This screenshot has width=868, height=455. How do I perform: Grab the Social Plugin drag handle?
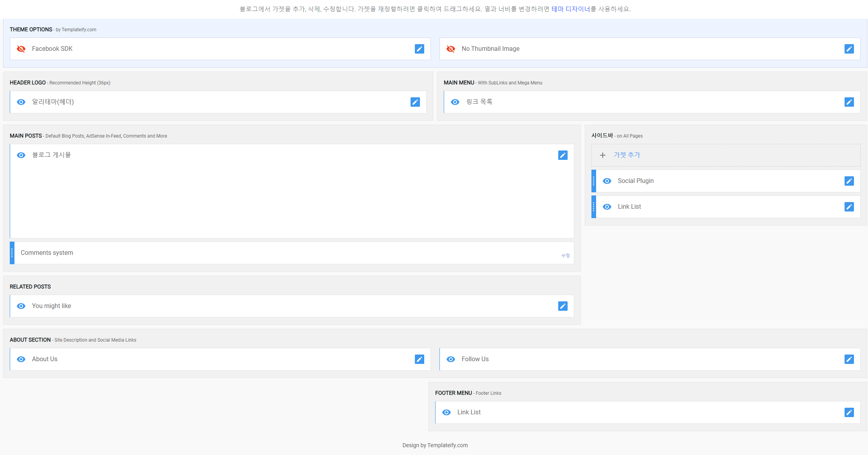[593, 181]
